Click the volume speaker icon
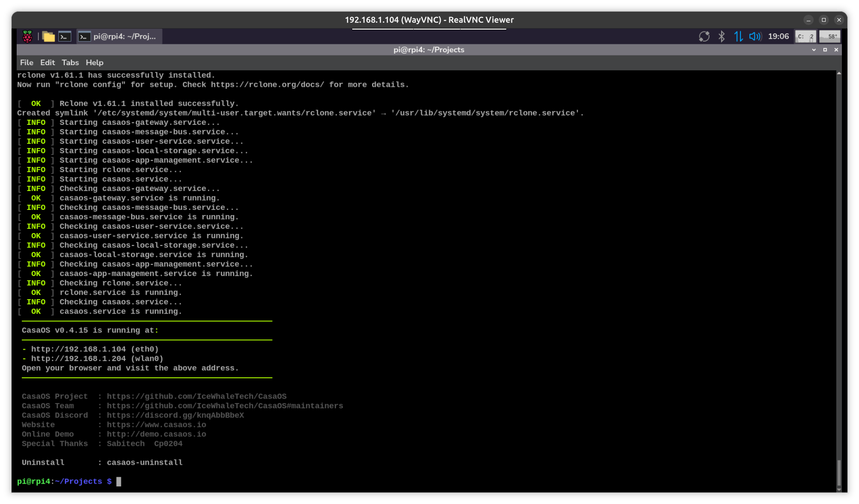The height and width of the screenshot is (504, 859). point(755,37)
